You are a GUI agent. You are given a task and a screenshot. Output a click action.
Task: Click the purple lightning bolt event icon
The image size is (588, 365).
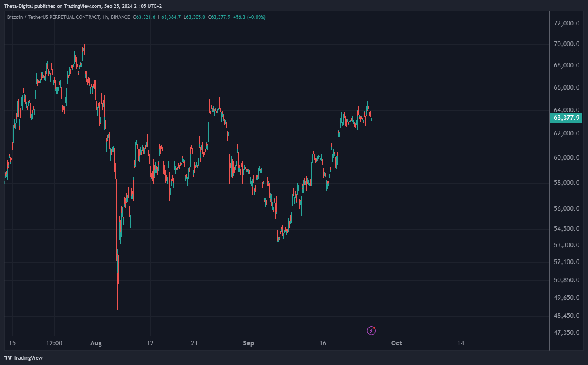pyautogui.click(x=371, y=331)
